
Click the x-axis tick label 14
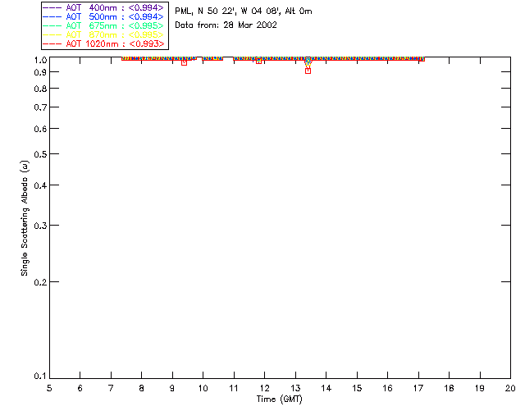[x=326, y=388]
